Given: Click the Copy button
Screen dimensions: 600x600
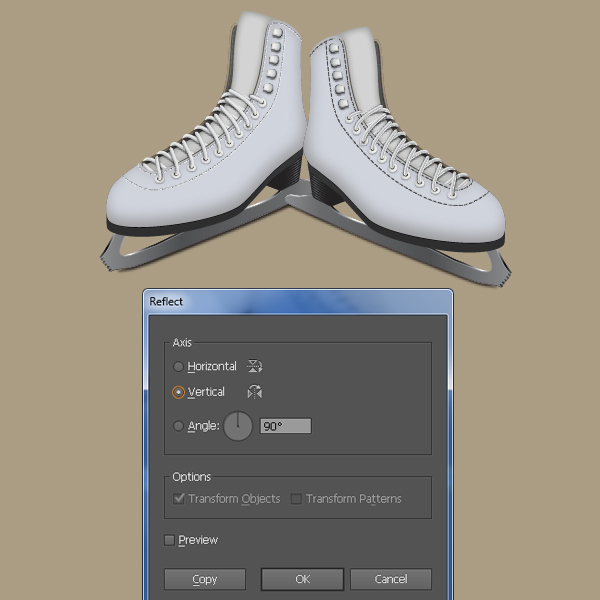Looking at the screenshot, I should (x=205, y=579).
